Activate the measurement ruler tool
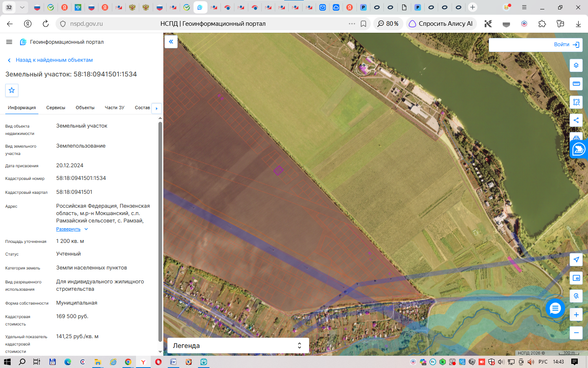 [x=576, y=84]
